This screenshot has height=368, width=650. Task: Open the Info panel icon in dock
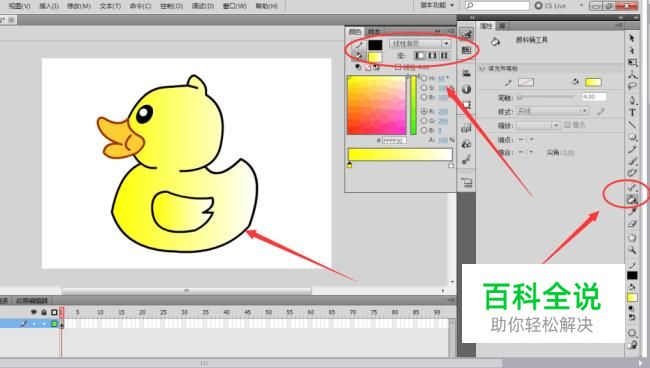pos(466,89)
